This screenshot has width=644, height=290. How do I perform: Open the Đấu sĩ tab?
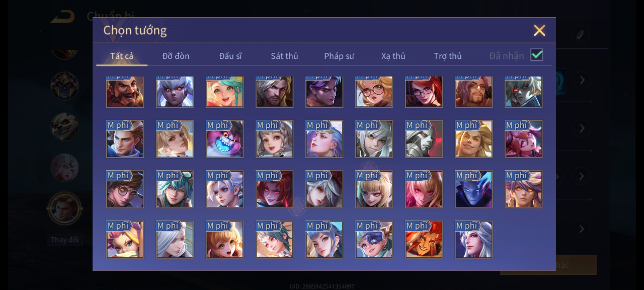[230, 56]
